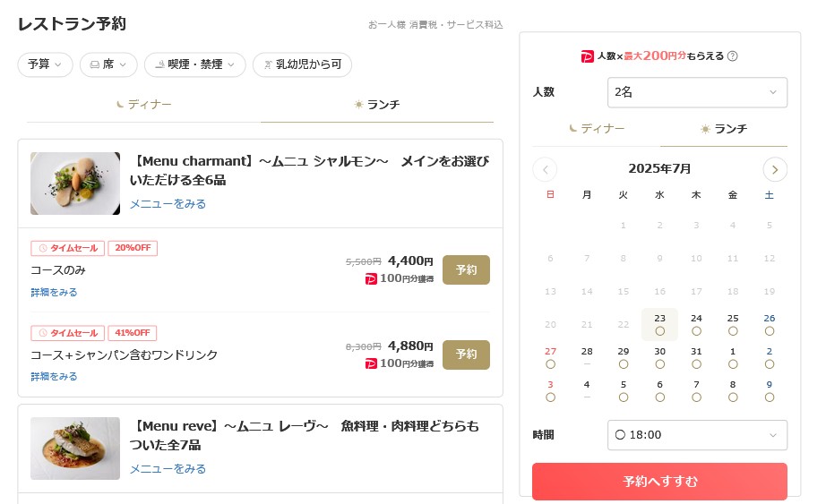Open メニューをみる link for Menu charmant

pos(168,204)
